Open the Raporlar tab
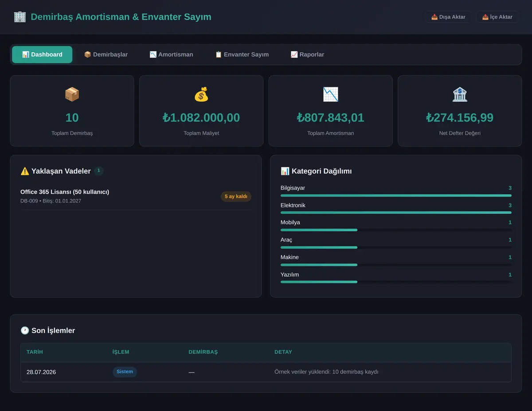Screen dimensions: 532x411 (x=307, y=54)
